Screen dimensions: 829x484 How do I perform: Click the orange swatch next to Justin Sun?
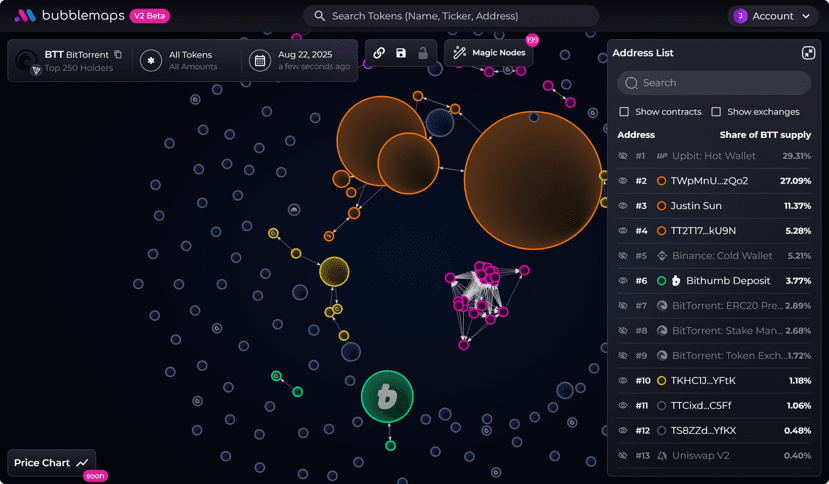coord(661,206)
